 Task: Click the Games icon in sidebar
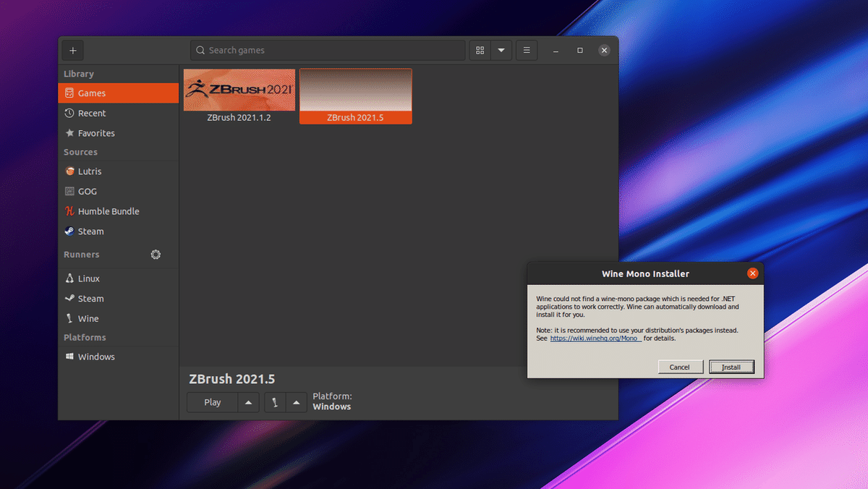pyautogui.click(x=69, y=93)
